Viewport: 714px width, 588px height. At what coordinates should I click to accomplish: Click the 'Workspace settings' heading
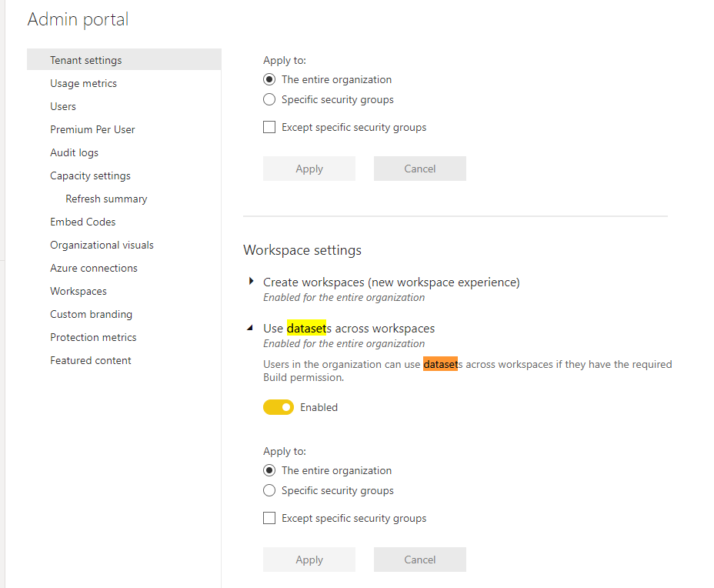pos(302,250)
